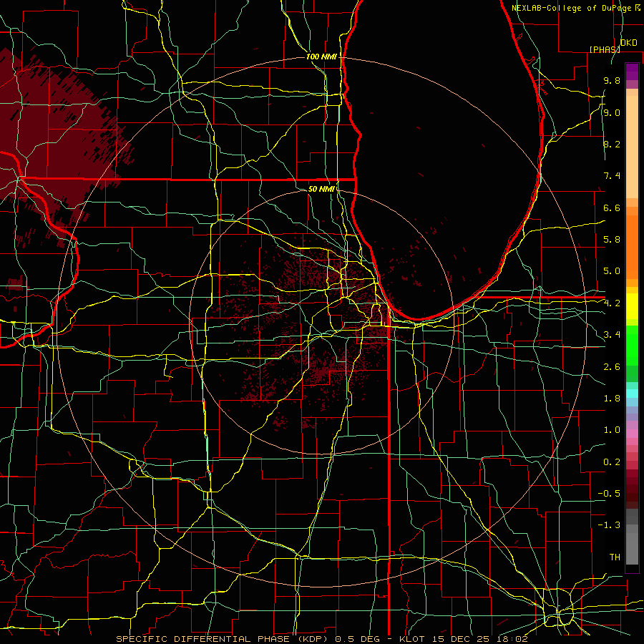
Task: Pick the purple top color bar segment
Action: point(632,72)
